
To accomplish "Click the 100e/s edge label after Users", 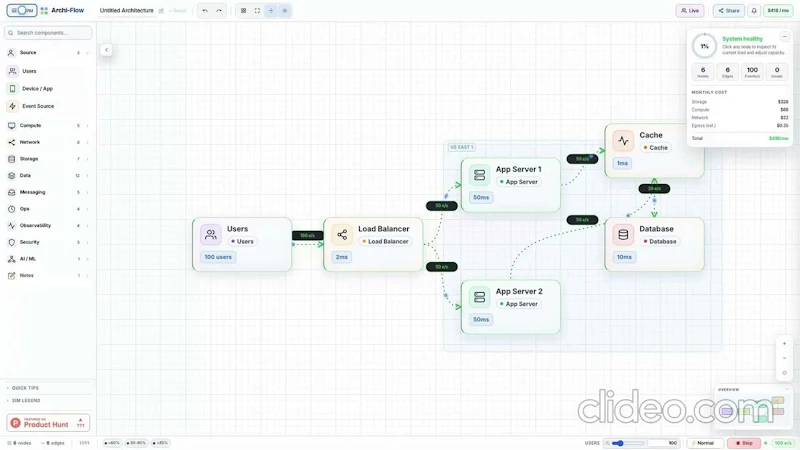I will [308, 235].
